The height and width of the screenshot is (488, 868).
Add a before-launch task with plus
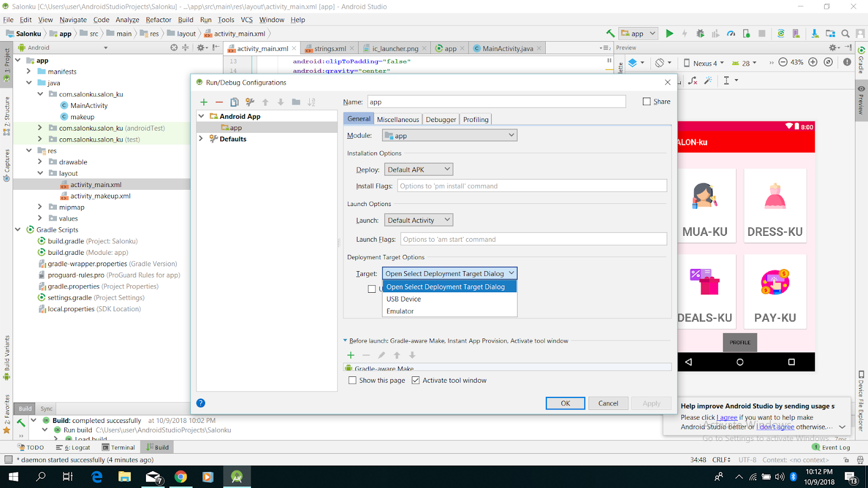pyautogui.click(x=351, y=355)
